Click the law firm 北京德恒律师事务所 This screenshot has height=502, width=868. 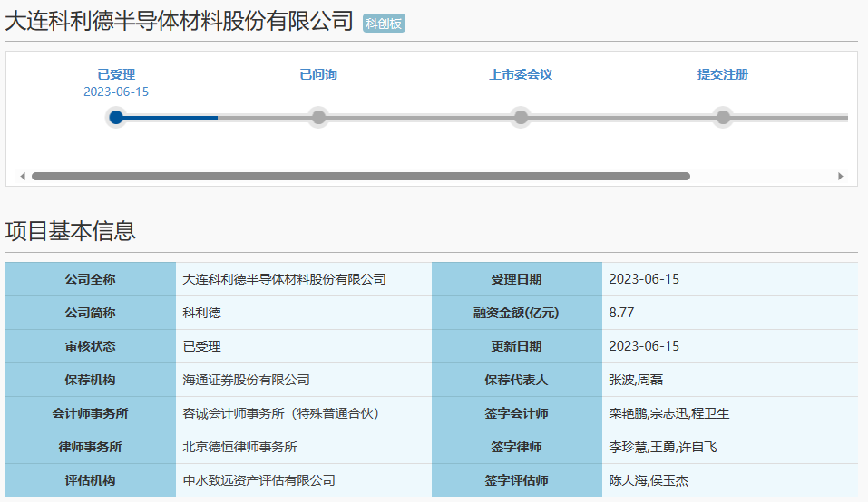click(239, 447)
